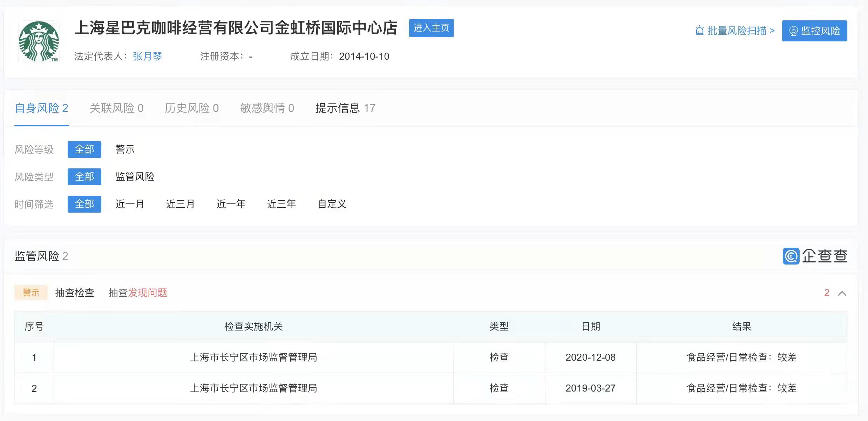This screenshot has height=421, width=868.
Task: Filter by 近三月
Action: (180, 204)
